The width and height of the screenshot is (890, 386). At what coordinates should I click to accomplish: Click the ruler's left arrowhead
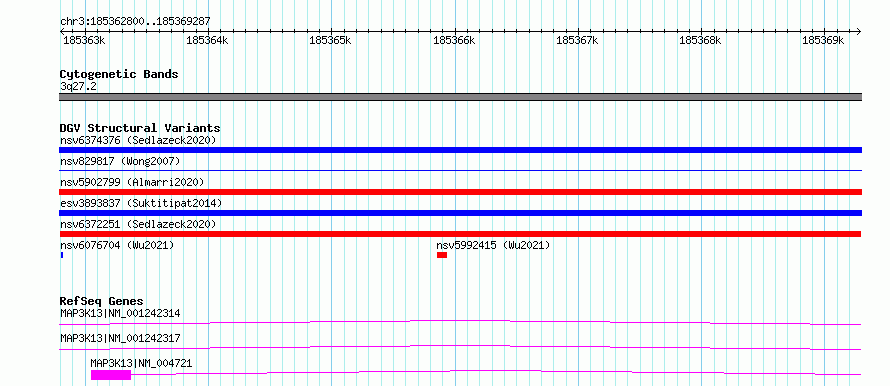62,31
